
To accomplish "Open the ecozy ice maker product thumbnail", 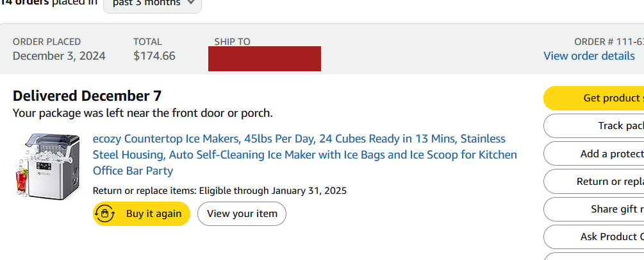I will click(x=47, y=166).
